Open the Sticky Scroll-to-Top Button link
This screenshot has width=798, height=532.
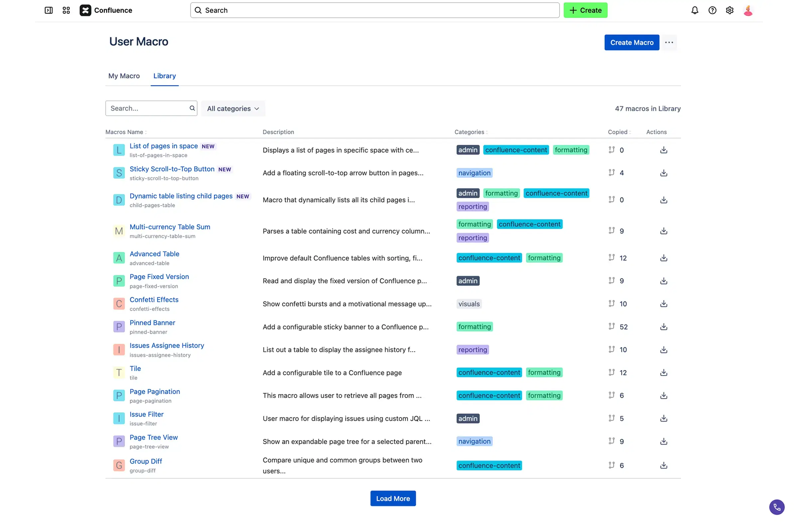pyautogui.click(x=172, y=169)
